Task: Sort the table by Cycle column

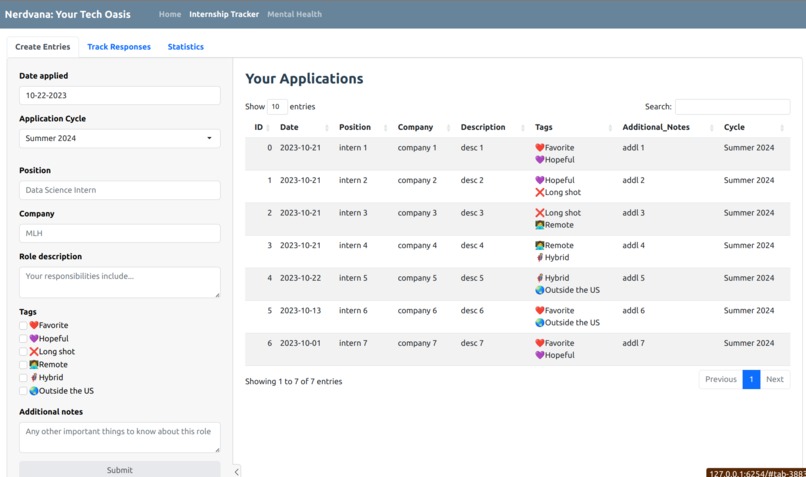Action: [754, 127]
